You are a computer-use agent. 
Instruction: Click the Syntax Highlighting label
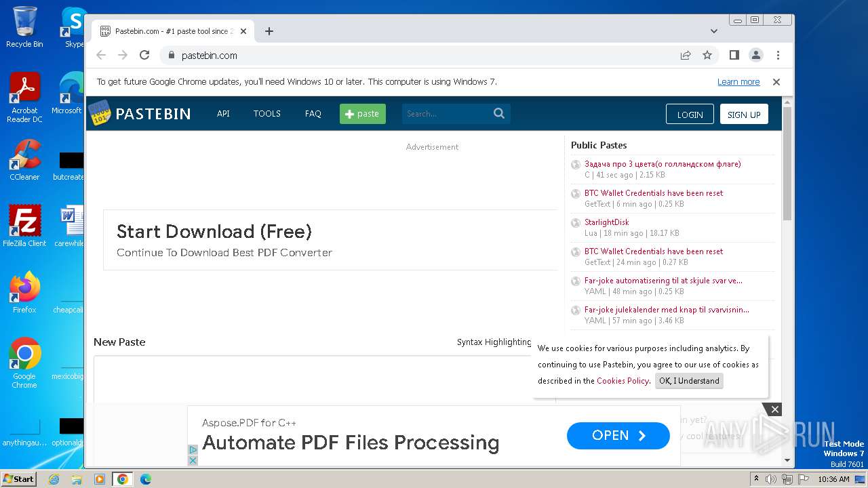[494, 342]
